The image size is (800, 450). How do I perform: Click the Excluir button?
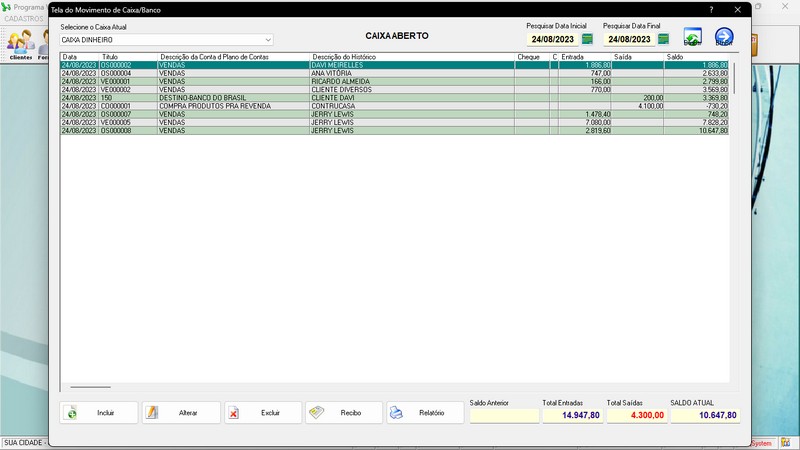click(x=263, y=413)
